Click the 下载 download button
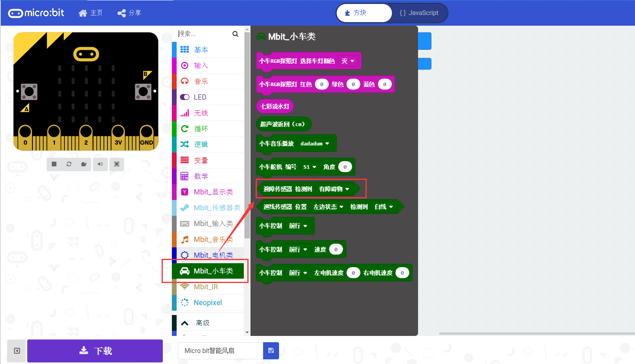 point(95,351)
